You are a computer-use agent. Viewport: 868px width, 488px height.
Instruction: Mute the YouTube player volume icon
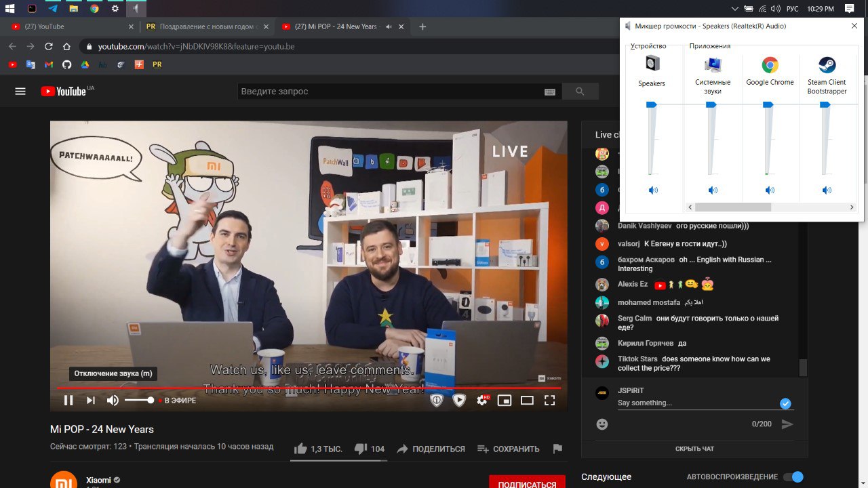click(x=113, y=401)
